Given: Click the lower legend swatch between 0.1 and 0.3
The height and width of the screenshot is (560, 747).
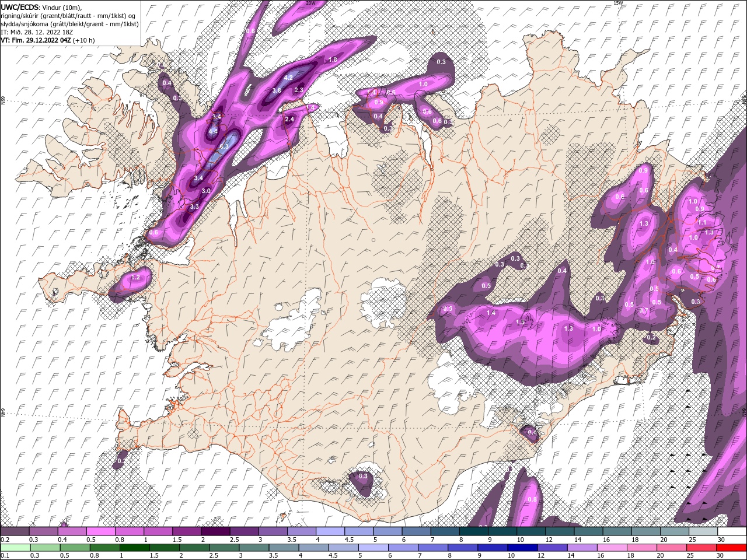Looking at the screenshot, I should pos(16,548).
